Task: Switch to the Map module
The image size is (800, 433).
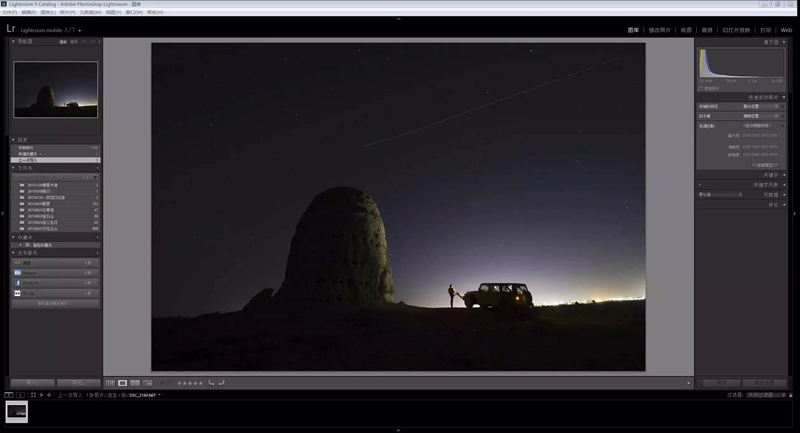Action: click(687, 30)
